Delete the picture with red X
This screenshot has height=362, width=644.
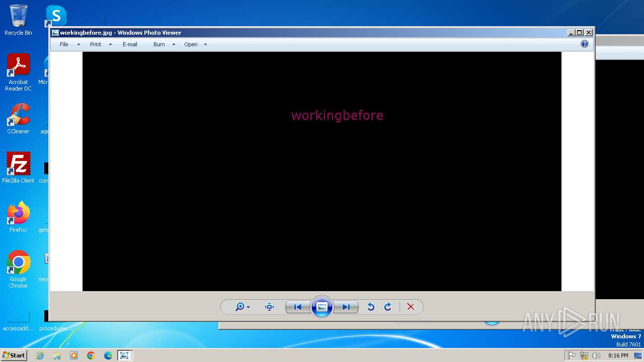411,307
